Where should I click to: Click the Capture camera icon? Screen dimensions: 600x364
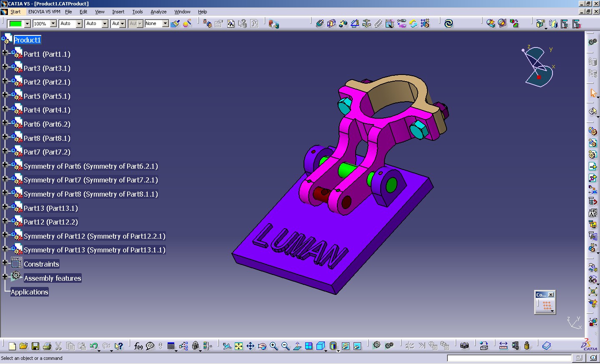(464, 346)
